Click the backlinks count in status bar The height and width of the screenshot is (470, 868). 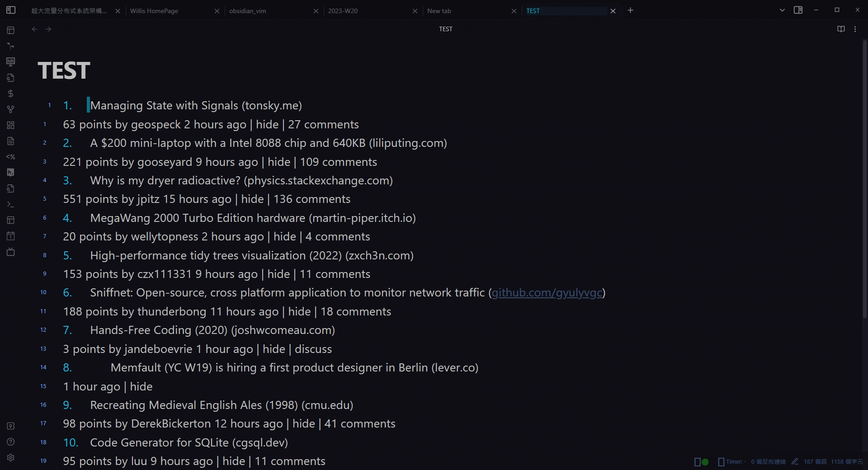click(x=768, y=461)
